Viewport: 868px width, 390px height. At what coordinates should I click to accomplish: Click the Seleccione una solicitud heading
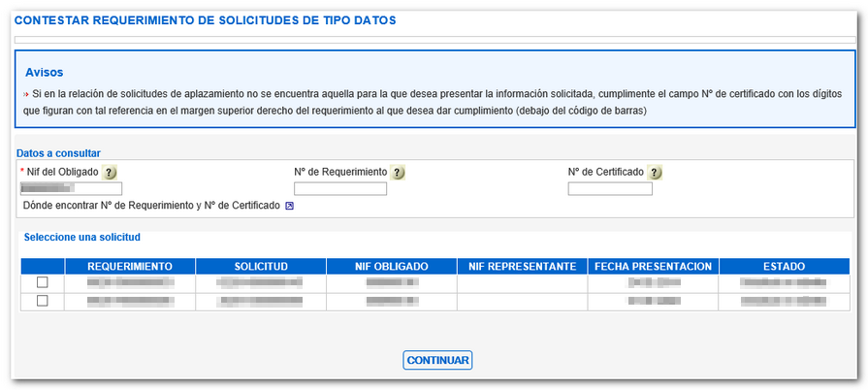[81, 237]
